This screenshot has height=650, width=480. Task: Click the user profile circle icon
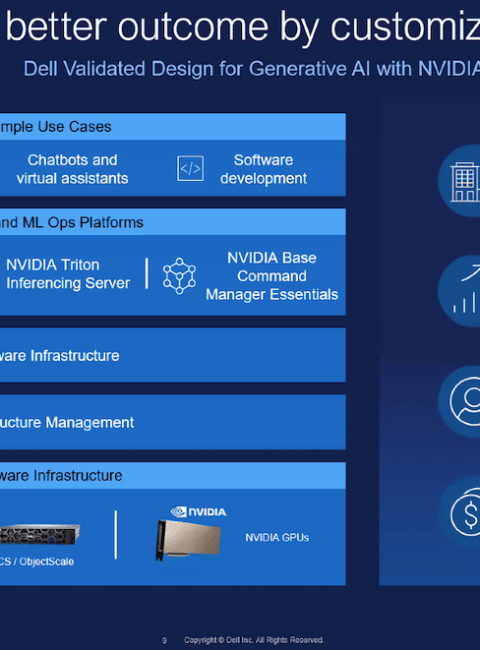(460, 401)
